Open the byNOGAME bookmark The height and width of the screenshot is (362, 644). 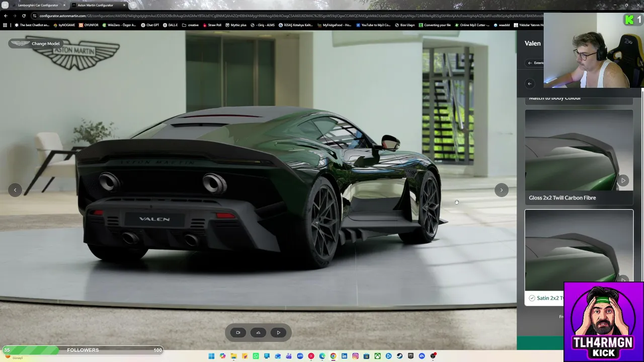pyautogui.click(x=64, y=25)
